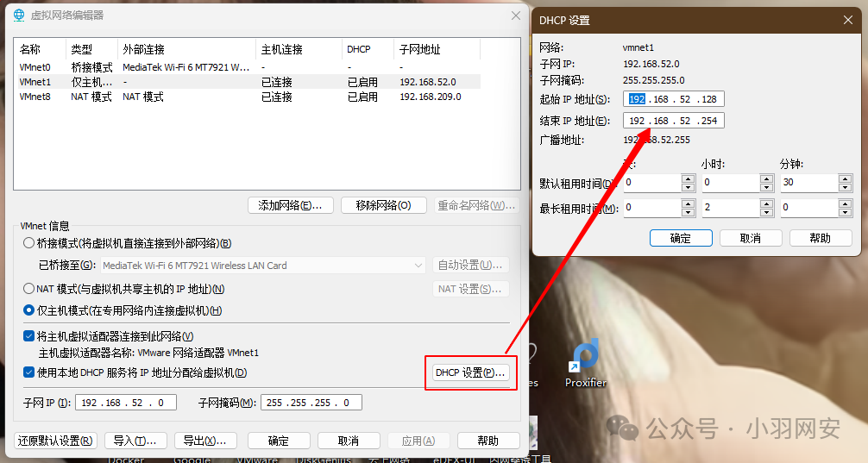Decrease max lease minutes spinner

coord(846,212)
